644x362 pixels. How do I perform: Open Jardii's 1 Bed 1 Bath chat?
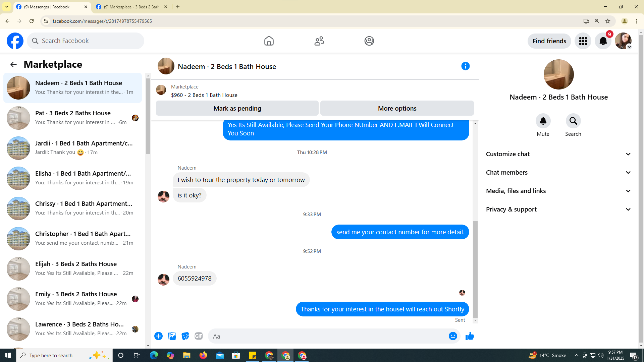click(72, 148)
